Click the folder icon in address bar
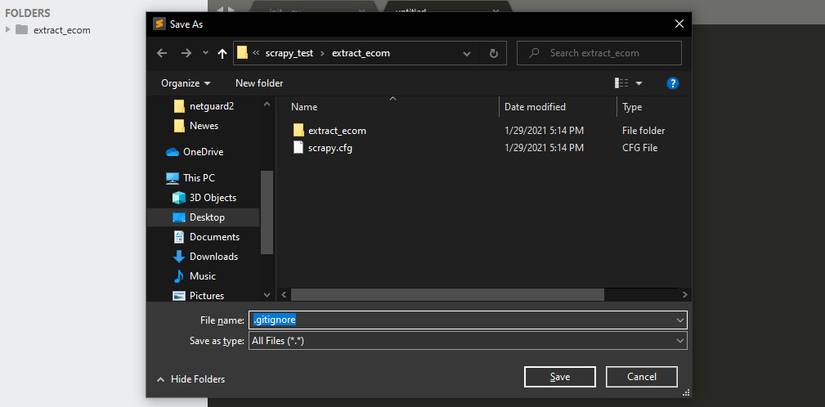The image size is (825, 407). (242, 53)
